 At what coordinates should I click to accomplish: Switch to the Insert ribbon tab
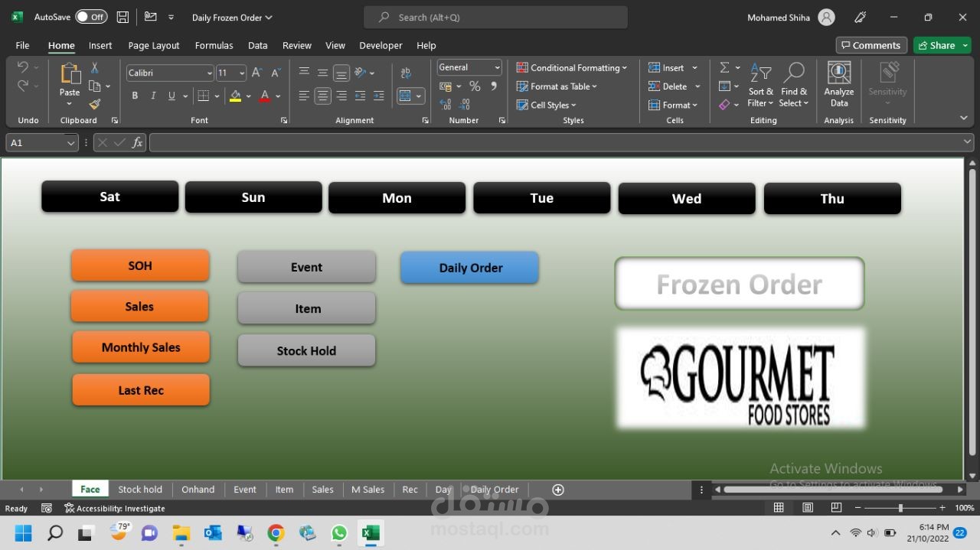pos(100,45)
